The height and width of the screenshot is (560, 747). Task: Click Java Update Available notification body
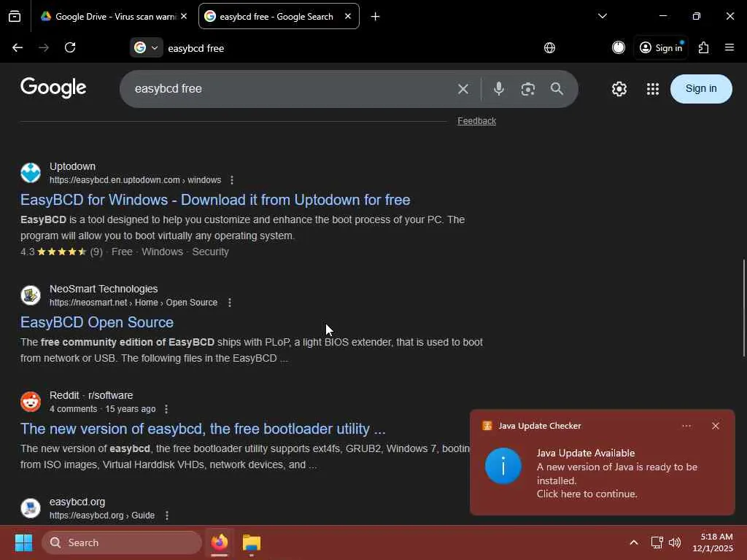pyautogui.click(x=602, y=473)
